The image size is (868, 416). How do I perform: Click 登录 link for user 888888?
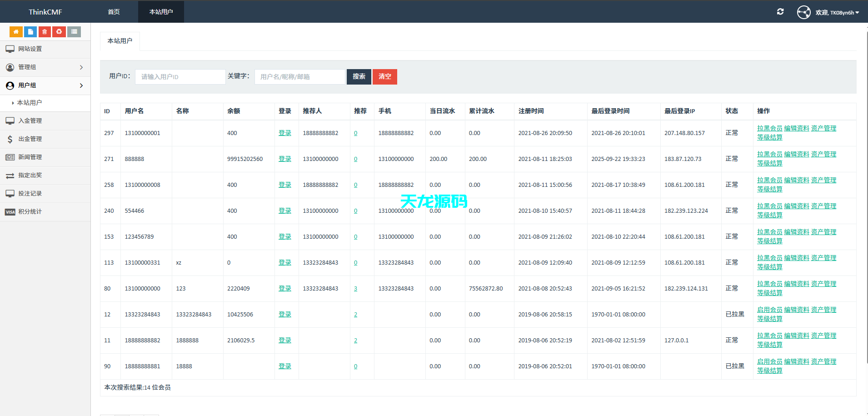click(x=284, y=159)
